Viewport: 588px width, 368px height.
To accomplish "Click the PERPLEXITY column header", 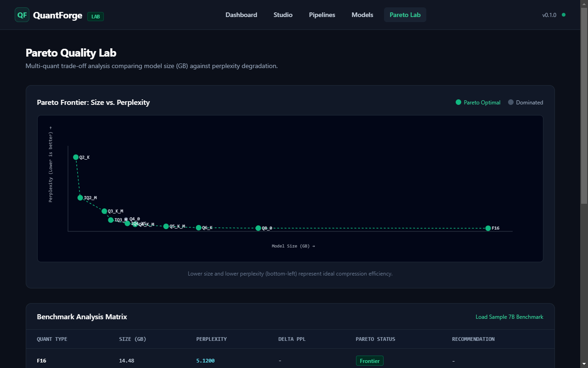I will tap(211, 339).
